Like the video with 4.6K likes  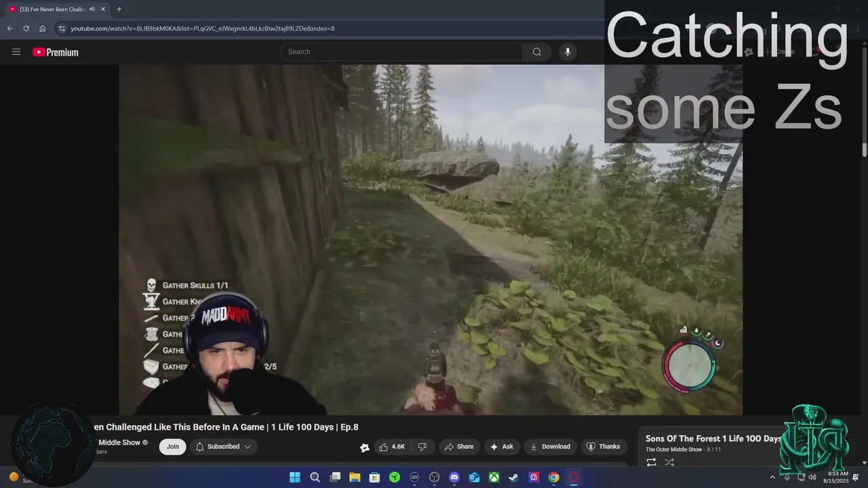point(392,447)
